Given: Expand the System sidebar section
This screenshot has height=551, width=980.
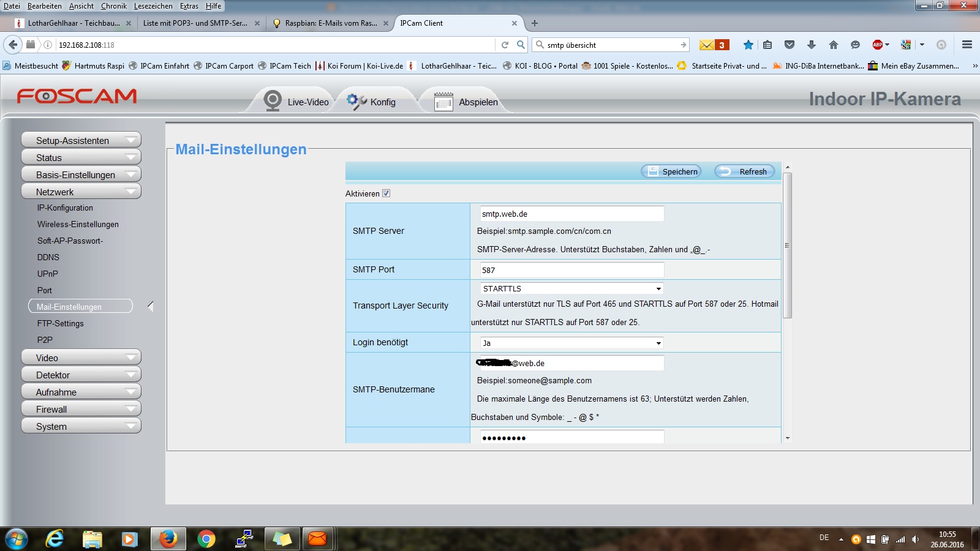Looking at the screenshot, I should coord(81,426).
